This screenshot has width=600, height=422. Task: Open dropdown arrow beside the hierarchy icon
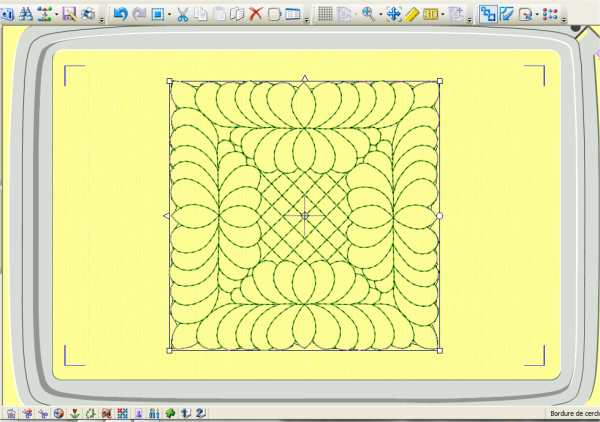point(57,15)
